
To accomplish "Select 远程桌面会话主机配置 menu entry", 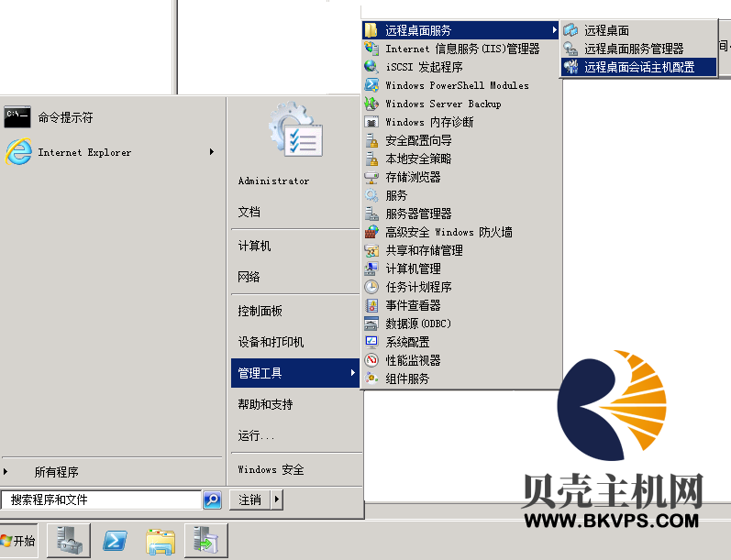I will click(x=638, y=67).
